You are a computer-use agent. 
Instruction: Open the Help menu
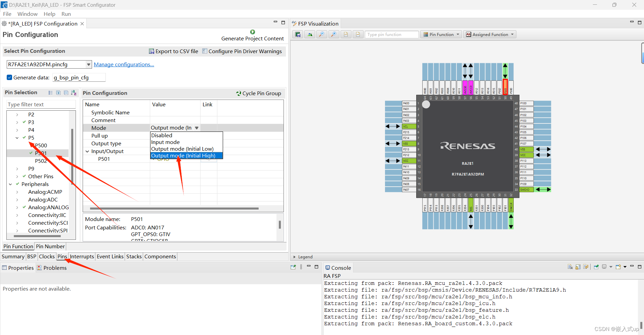pos(49,14)
